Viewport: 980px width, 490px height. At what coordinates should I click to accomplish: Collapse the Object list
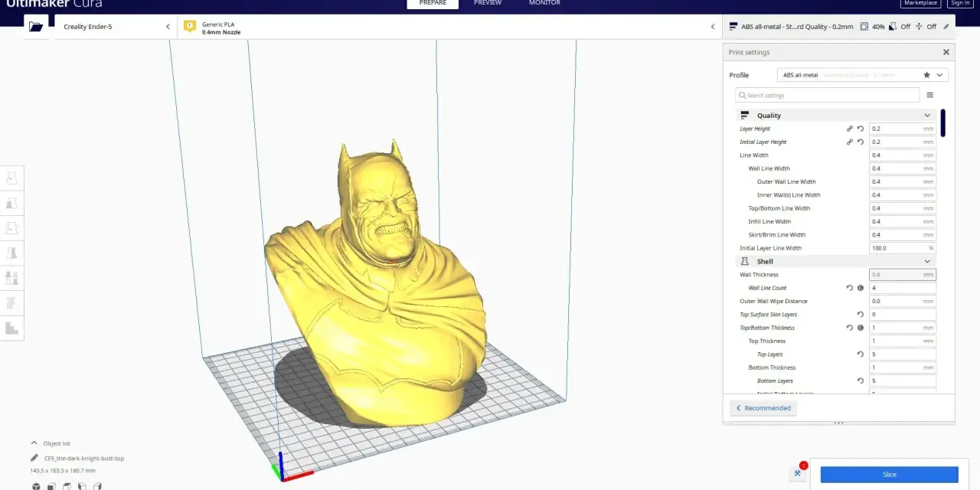tap(34, 443)
